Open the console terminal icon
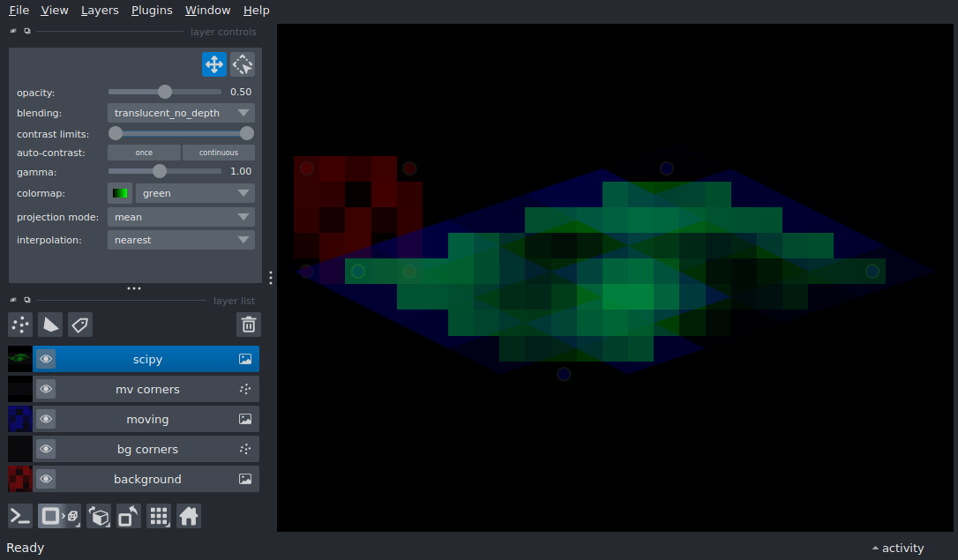 pos(20,516)
